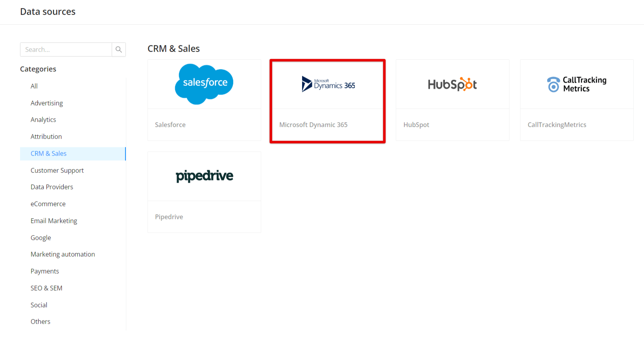Viewport: 644px width, 359px height.
Task: Open the Salesforce card label
Action: pos(170,125)
